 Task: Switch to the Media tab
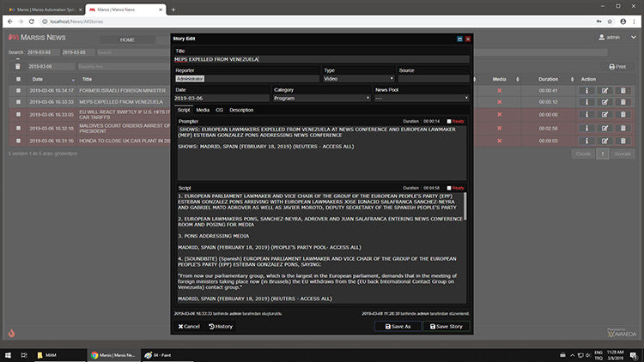pyautogui.click(x=203, y=110)
